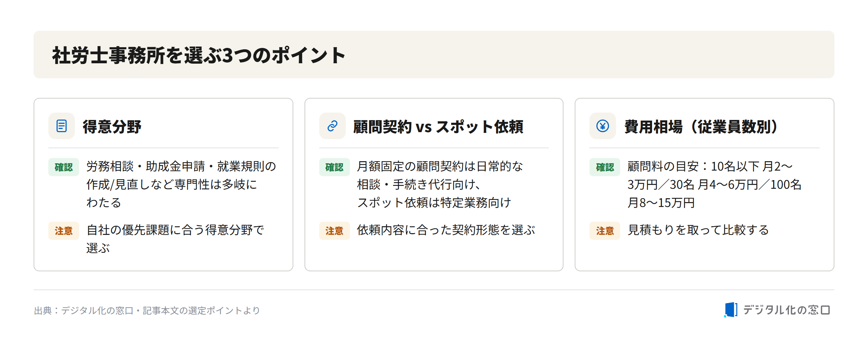Click the document icon beside 得意分野
This screenshot has height=351, width=868.
click(x=62, y=126)
